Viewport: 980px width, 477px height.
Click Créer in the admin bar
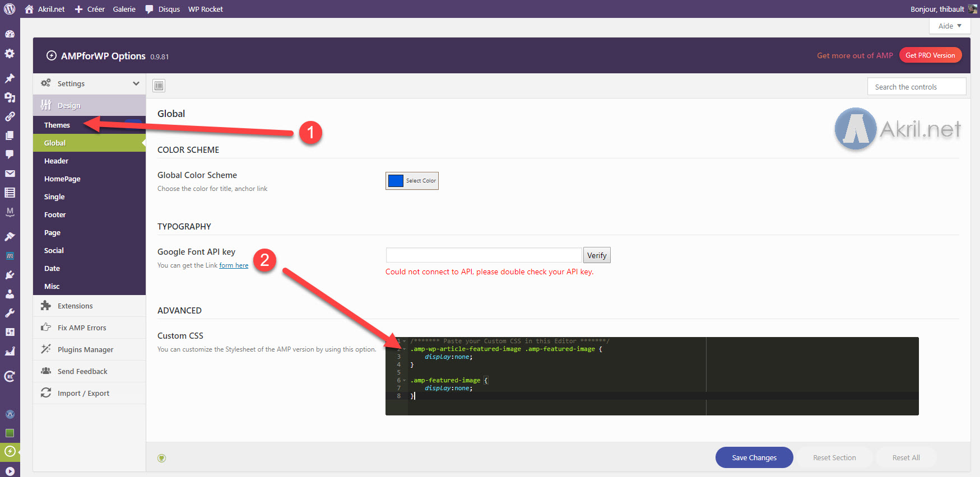coord(90,9)
